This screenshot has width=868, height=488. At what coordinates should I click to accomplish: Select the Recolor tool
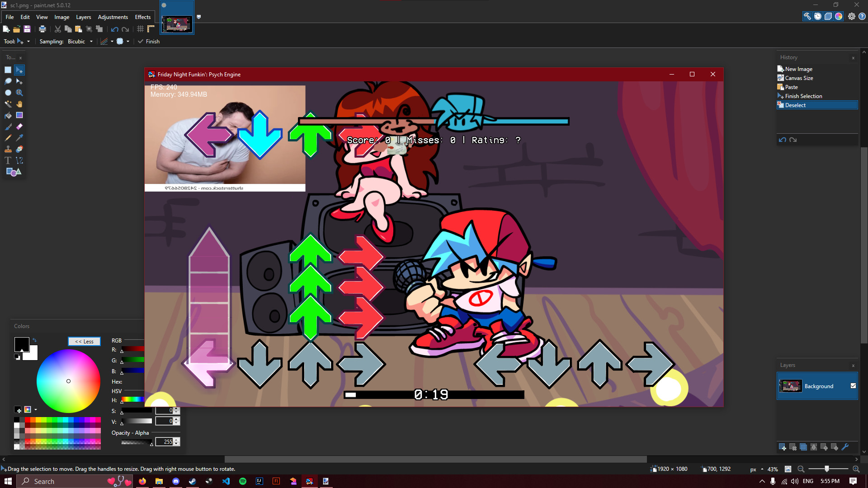click(19, 149)
